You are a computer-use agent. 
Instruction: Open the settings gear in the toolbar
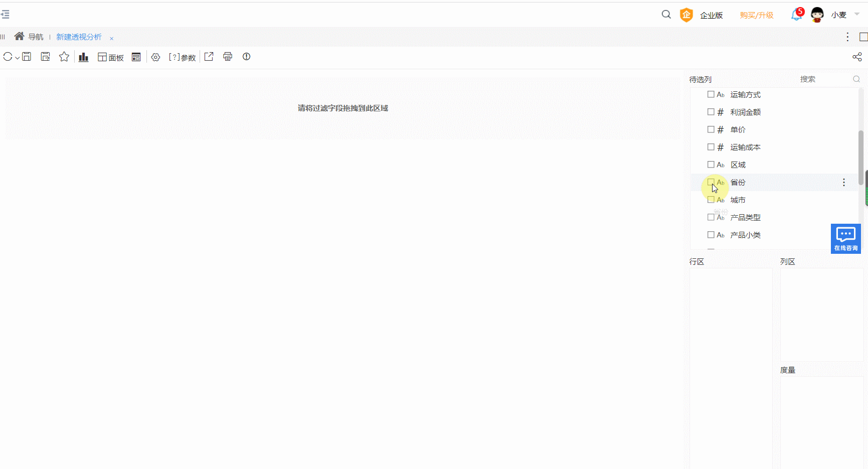click(x=155, y=57)
